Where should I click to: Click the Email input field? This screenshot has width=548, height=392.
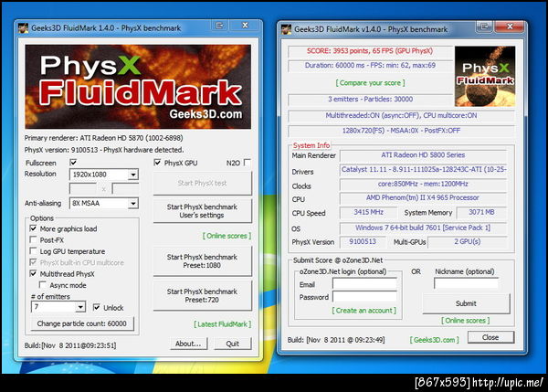click(364, 283)
